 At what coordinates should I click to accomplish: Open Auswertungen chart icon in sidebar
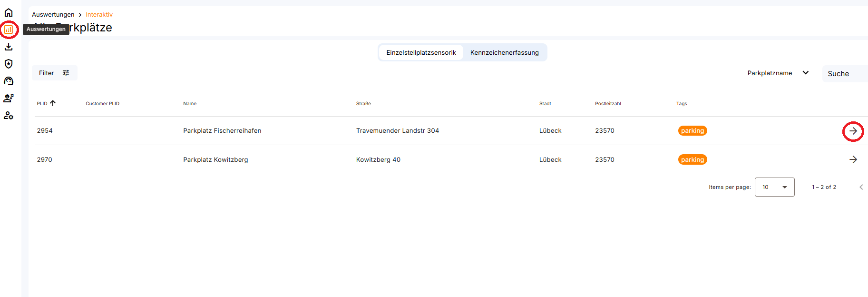coord(9,30)
